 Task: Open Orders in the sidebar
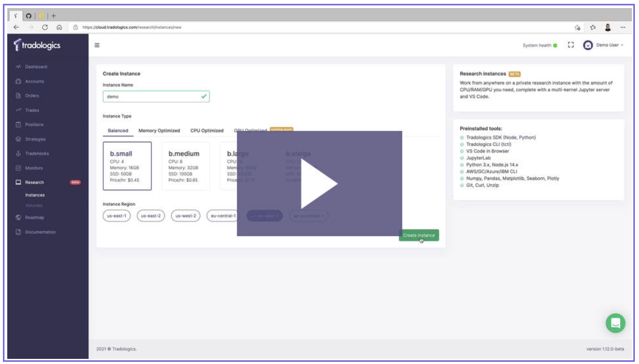32,96
